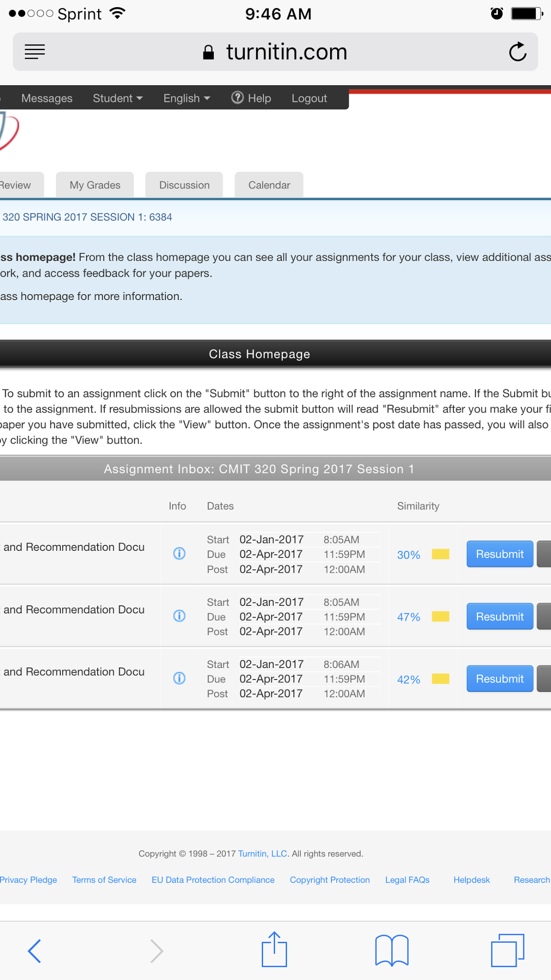Click the Dates column header
The height and width of the screenshot is (980, 551).
[220, 506]
